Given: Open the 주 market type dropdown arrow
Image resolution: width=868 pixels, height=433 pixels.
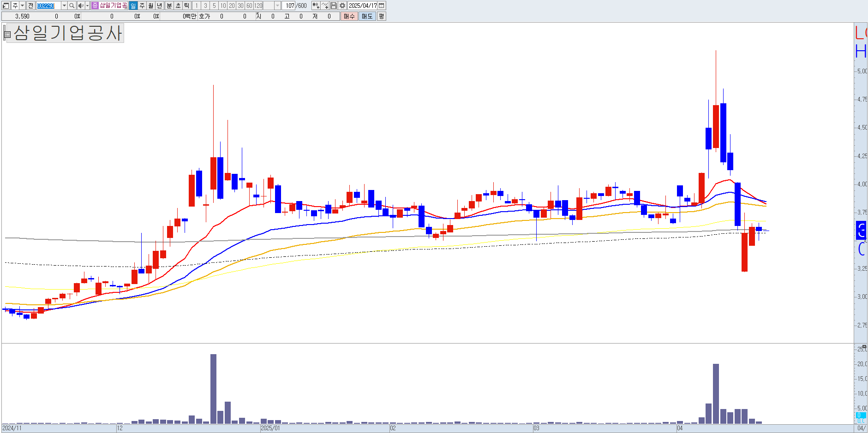Looking at the screenshot, I should pos(22,6).
